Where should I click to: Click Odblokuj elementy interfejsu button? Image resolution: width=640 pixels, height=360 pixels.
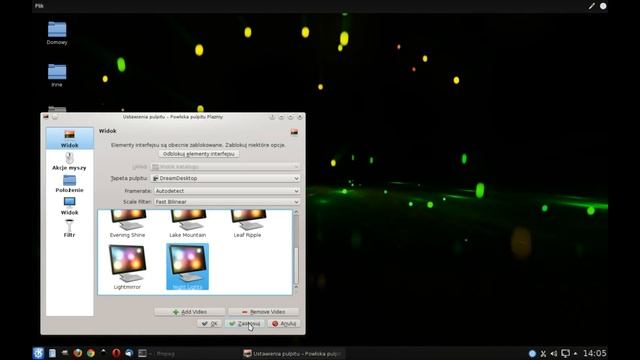(x=199, y=154)
